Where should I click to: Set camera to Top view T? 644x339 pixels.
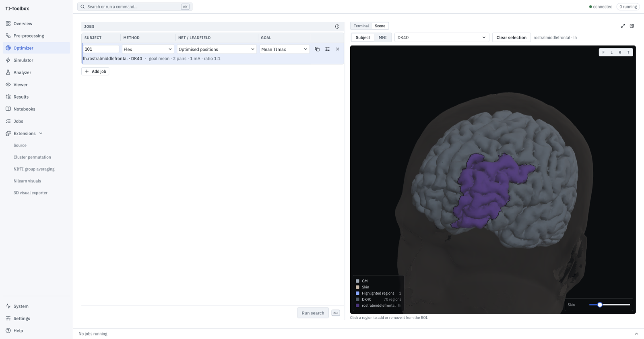pyautogui.click(x=628, y=52)
